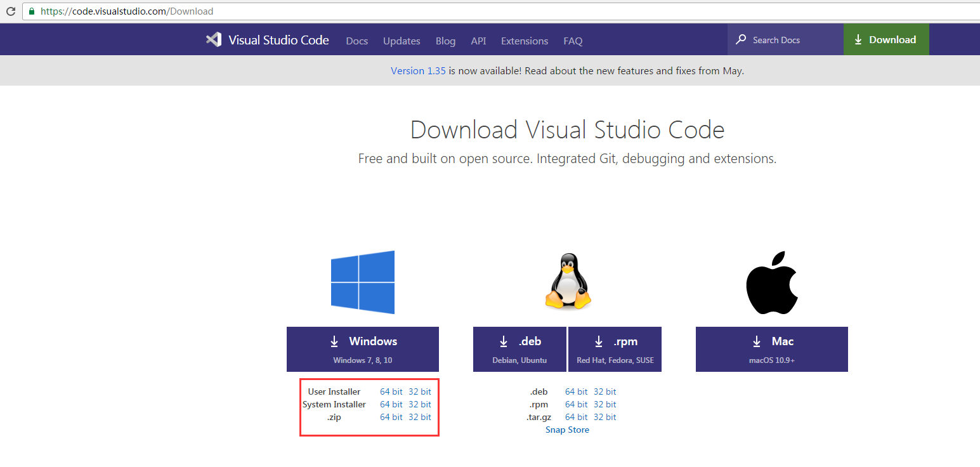Click the large Windows logo image
Screen dimensions: 980x467
pyautogui.click(x=363, y=282)
